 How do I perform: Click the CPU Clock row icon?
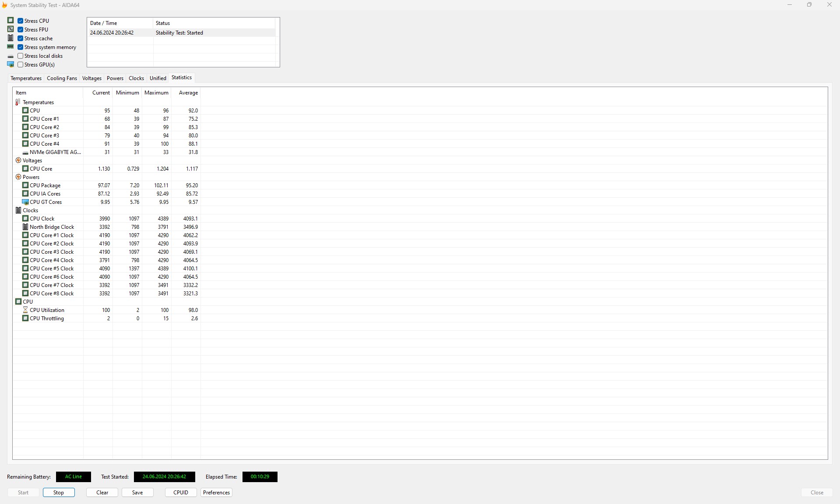click(x=25, y=219)
